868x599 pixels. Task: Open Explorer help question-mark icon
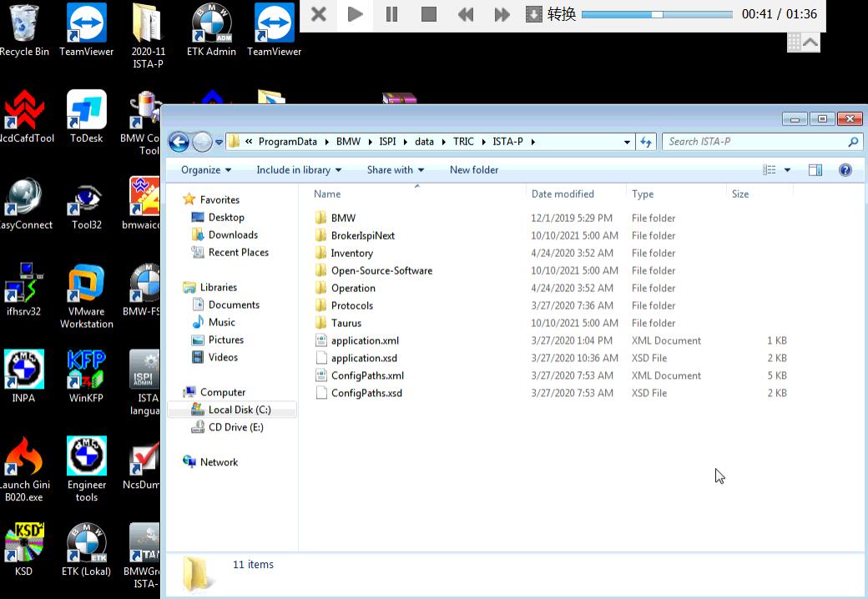click(845, 170)
